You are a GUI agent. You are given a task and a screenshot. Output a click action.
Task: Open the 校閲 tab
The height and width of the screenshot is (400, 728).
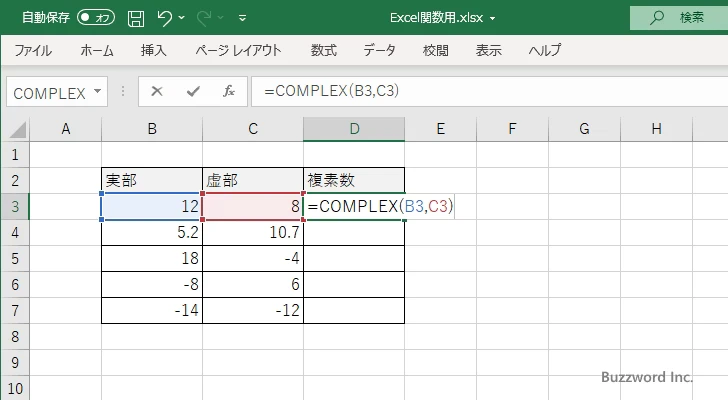(x=436, y=50)
